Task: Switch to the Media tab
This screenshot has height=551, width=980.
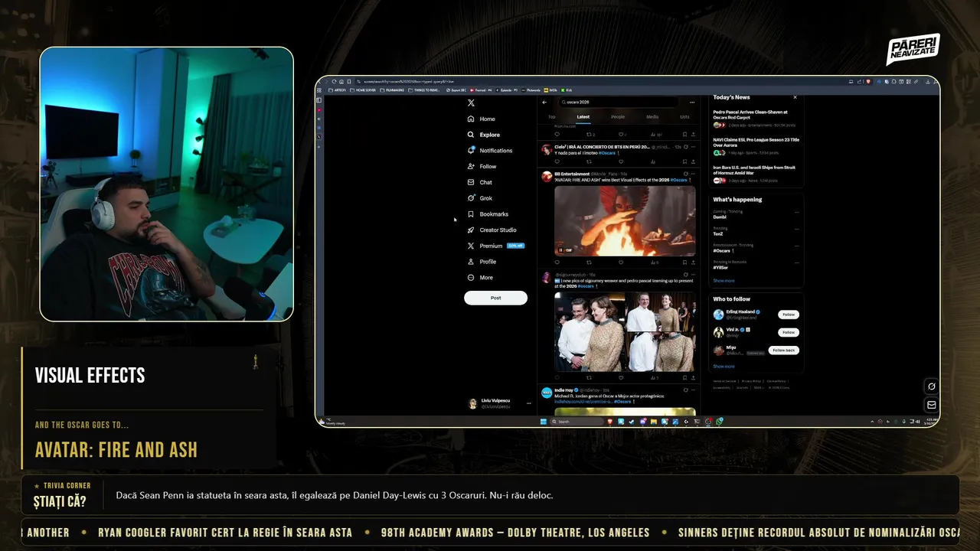Action: (652, 117)
